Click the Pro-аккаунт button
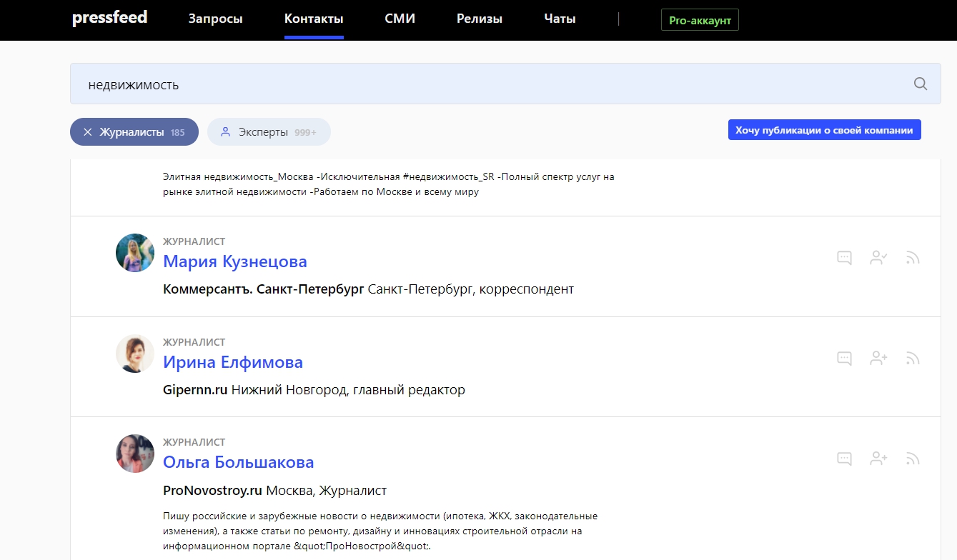957x560 pixels. 699,20
